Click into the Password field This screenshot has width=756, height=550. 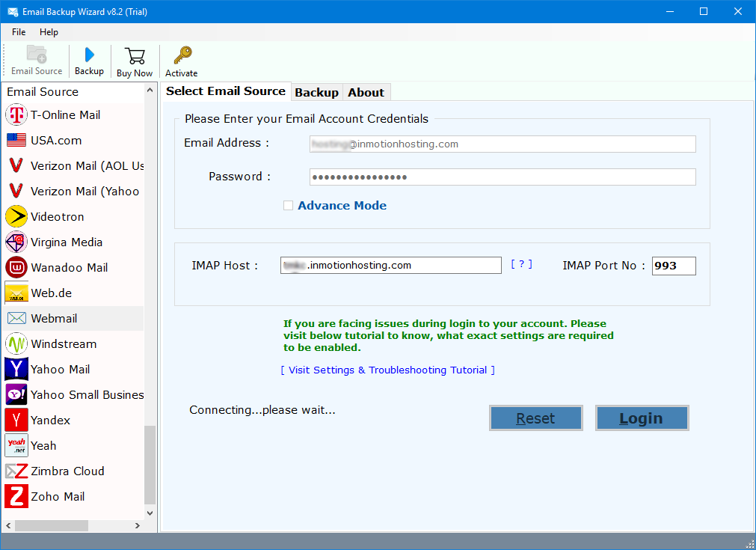503,177
